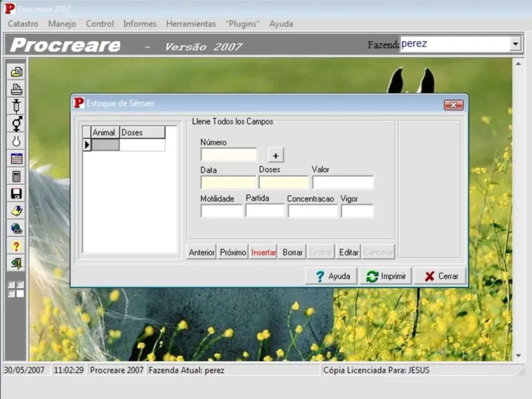The image size is (532, 399).
Task: Expand the Fazenda dropdown arrow
Action: pyautogui.click(x=515, y=44)
